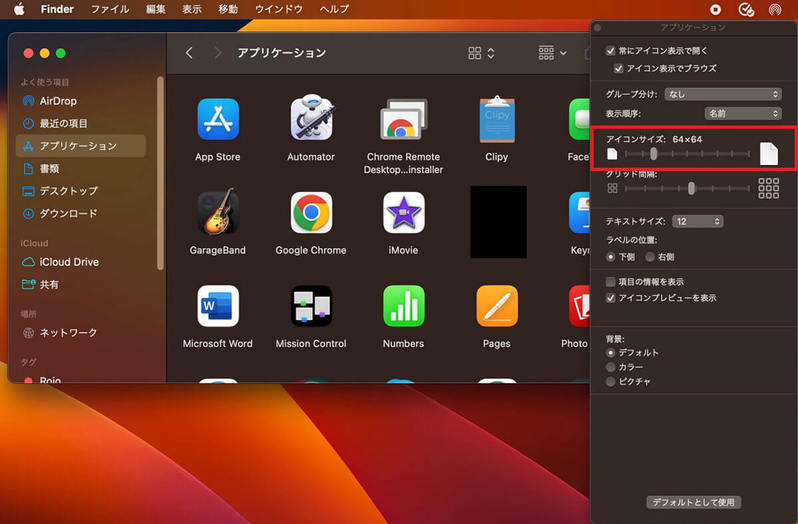Open Google Chrome app icon
This screenshot has height=524, width=798.
pyautogui.click(x=311, y=213)
